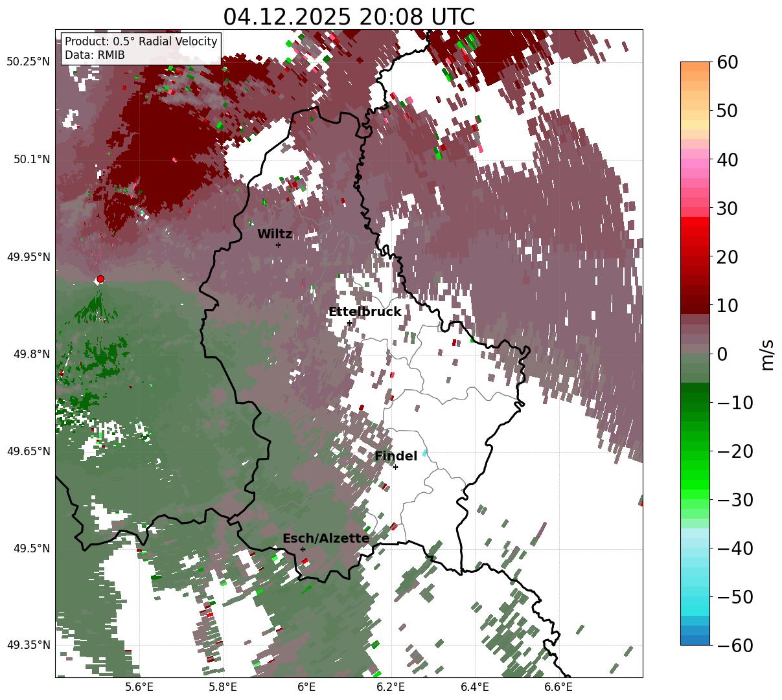Viewport: 782px width, 700px height.
Task: Click the colorbar tick label −30
Action: [735, 499]
